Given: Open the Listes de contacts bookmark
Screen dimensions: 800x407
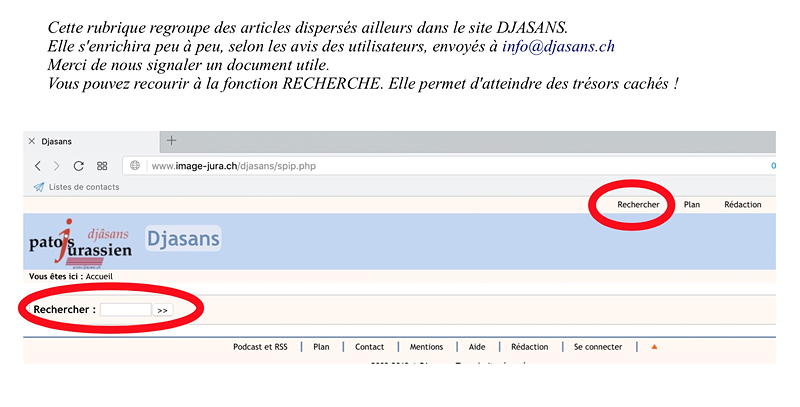Looking at the screenshot, I should (77, 187).
